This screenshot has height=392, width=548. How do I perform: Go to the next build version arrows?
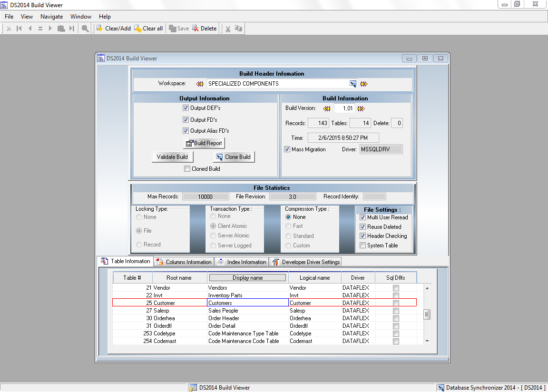coord(361,108)
